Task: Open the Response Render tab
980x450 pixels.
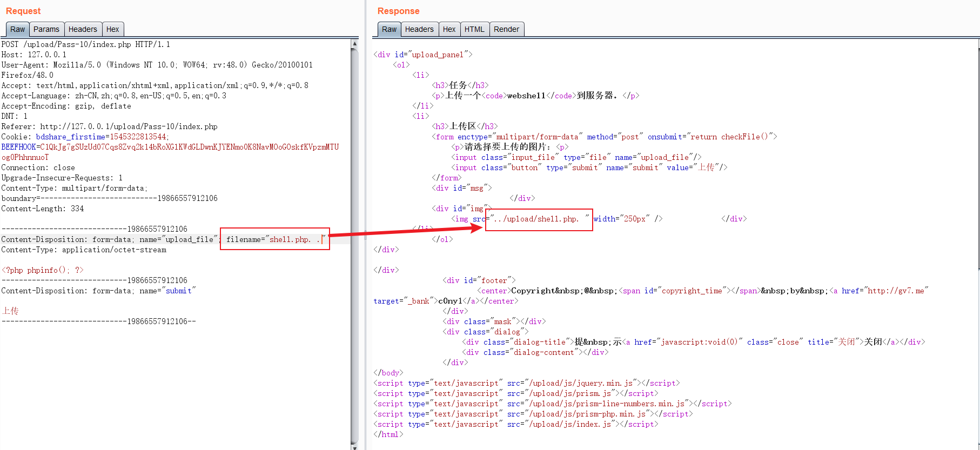Action: 506,29
